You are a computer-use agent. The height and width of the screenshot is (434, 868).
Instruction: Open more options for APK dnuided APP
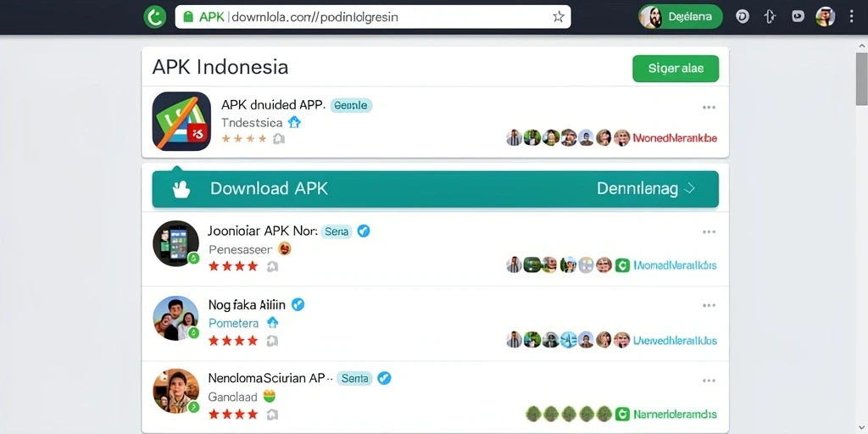pyautogui.click(x=709, y=108)
